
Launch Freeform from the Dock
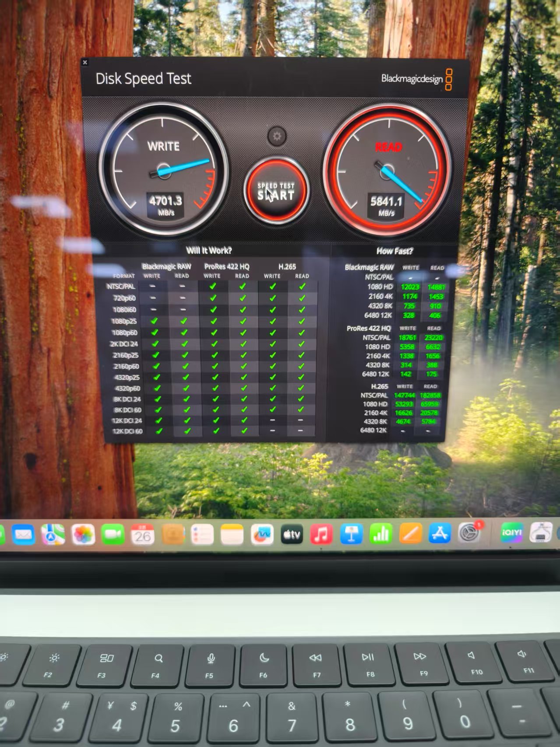[x=262, y=535]
